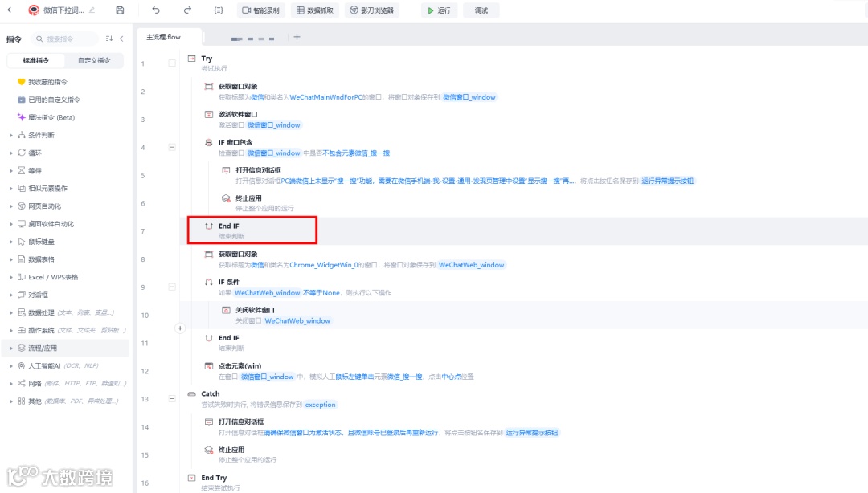
Task: Collapse the IF 条件 block at line 9
Action: (172, 287)
